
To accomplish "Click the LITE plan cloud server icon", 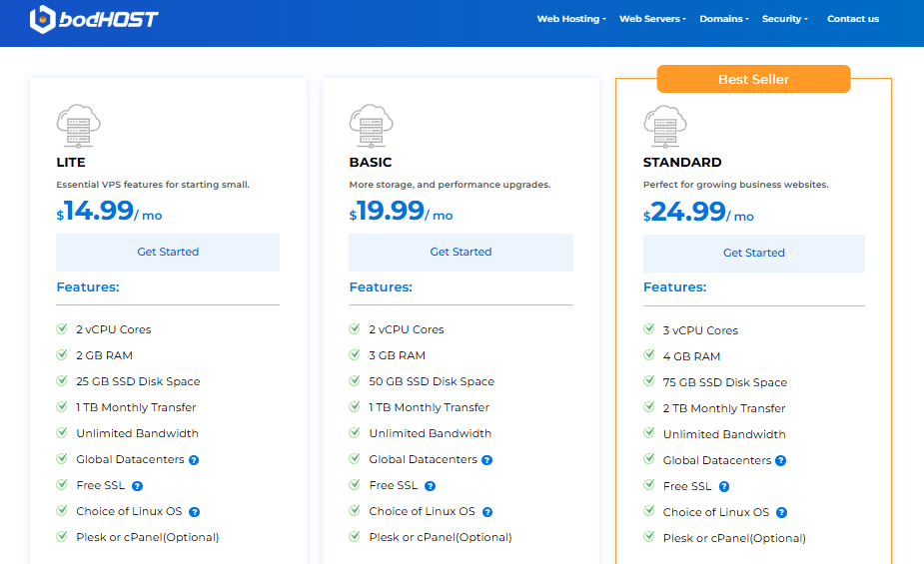I will pyautogui.click(x=79, y=126).
